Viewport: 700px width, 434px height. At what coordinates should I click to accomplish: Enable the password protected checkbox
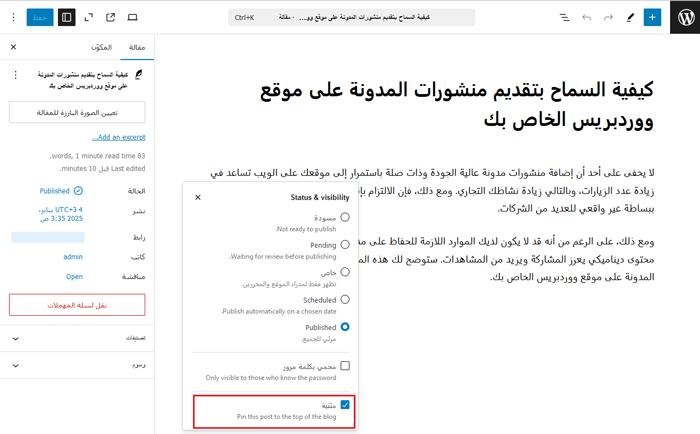click(345, 366)
